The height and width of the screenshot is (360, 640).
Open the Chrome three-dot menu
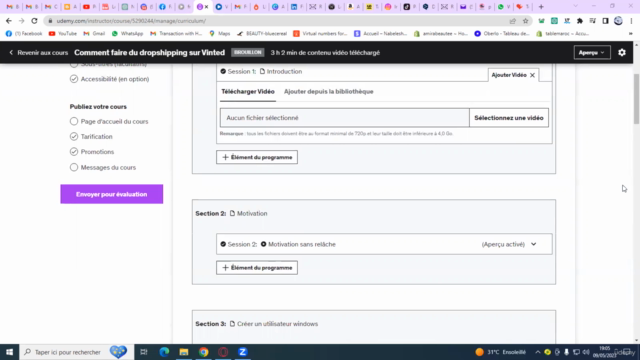[x=631, y=21]
